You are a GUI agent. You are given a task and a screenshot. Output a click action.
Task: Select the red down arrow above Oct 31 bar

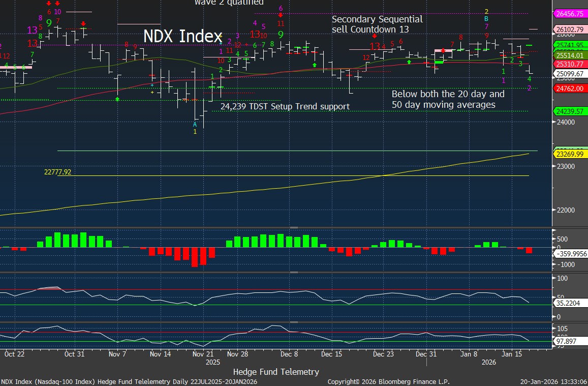[x=83, y=23]
